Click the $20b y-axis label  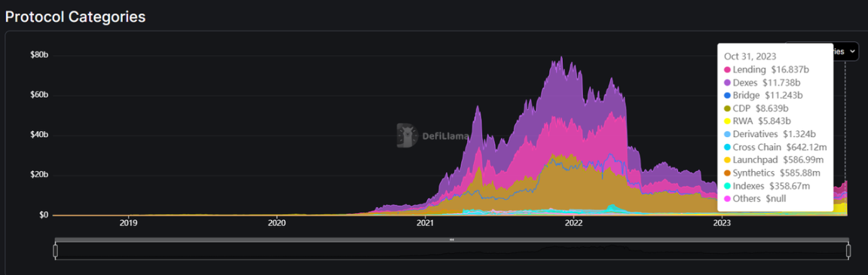tap(39, 175)
